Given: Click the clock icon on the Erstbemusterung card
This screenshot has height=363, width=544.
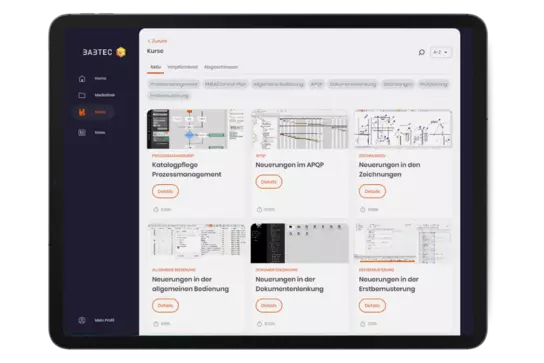Looking at the screenshot, I should (363, 324).
